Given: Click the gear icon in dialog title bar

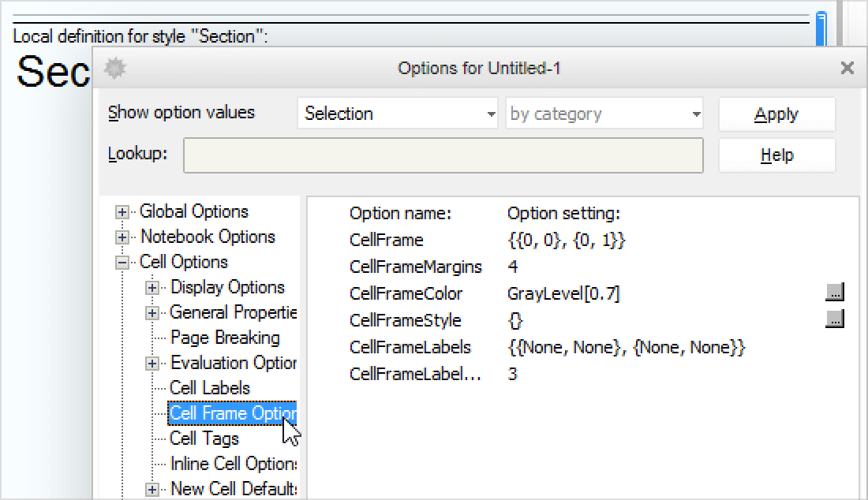Looking at the screenshot, I should coord(115,69).
